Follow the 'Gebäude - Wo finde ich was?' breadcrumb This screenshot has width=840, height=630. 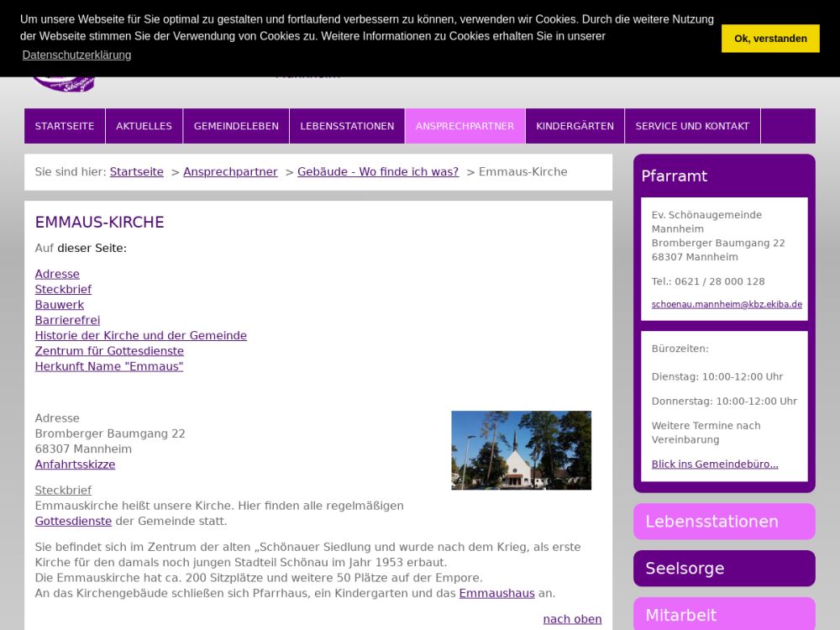[x=378, y=172]
